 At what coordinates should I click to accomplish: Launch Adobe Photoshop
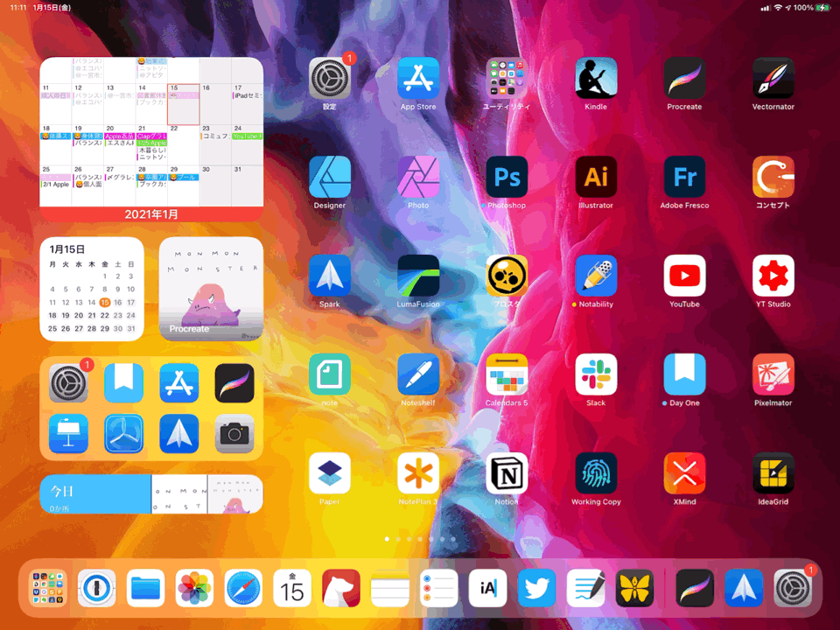coord(507,177)
